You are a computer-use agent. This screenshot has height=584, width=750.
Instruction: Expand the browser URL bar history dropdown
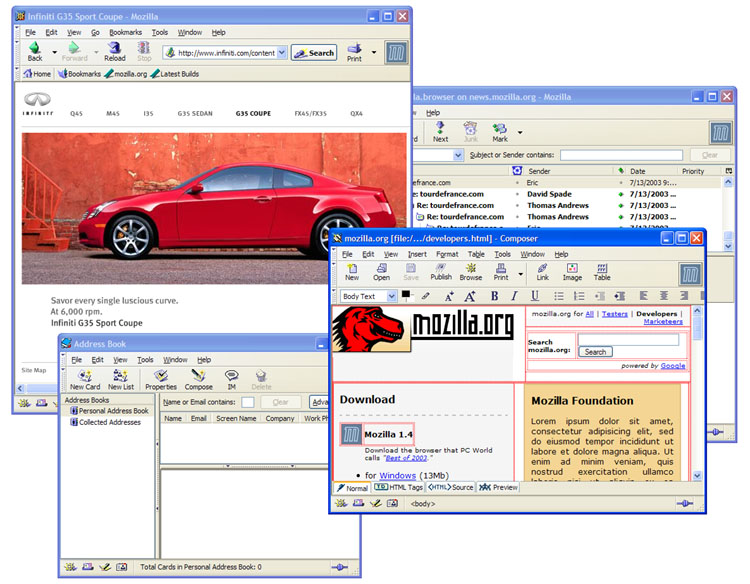[x=281, y=53]
